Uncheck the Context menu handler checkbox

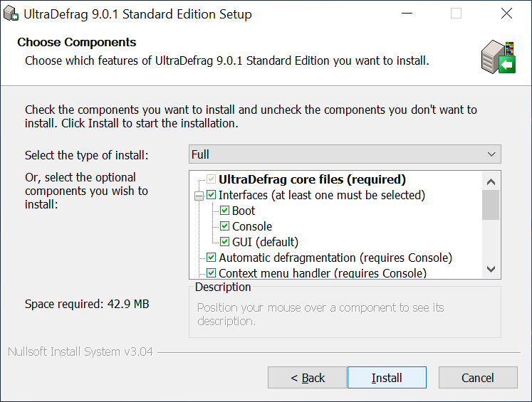point(212,273)
